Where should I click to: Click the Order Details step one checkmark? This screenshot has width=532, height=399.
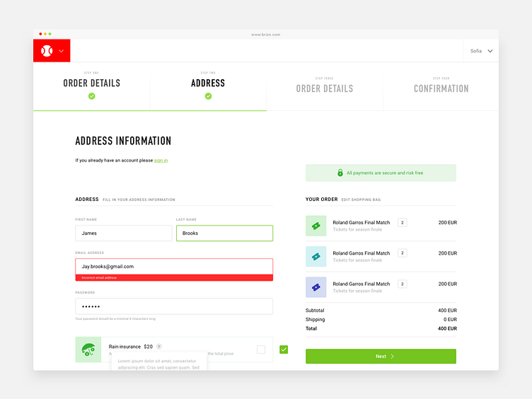[91, 96]
